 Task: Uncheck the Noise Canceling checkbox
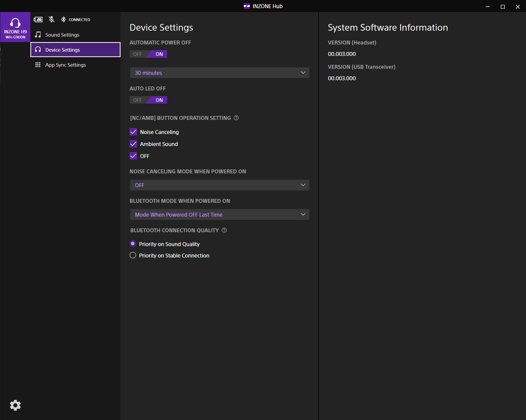coord(133,132)
